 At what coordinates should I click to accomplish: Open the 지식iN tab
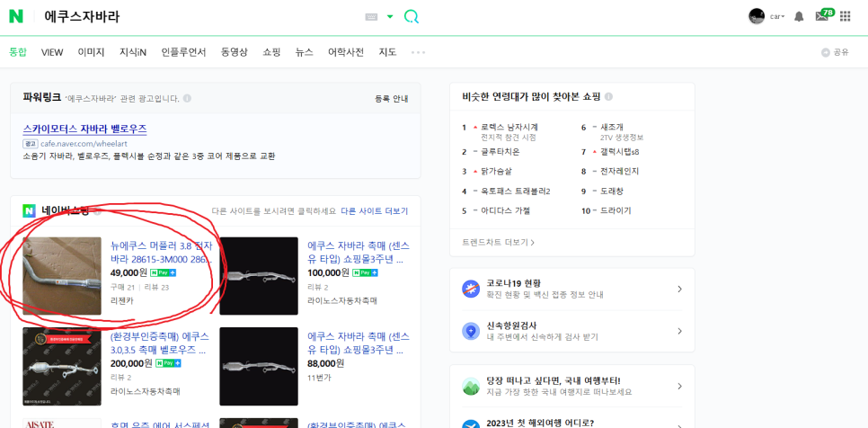tap(133, 52)
